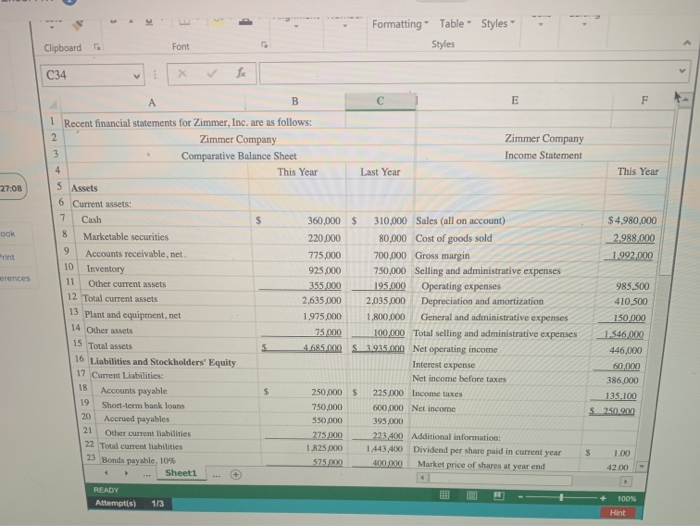
Task: Open the Editing group dropdown arrow
Action: (x=584, y=24)
